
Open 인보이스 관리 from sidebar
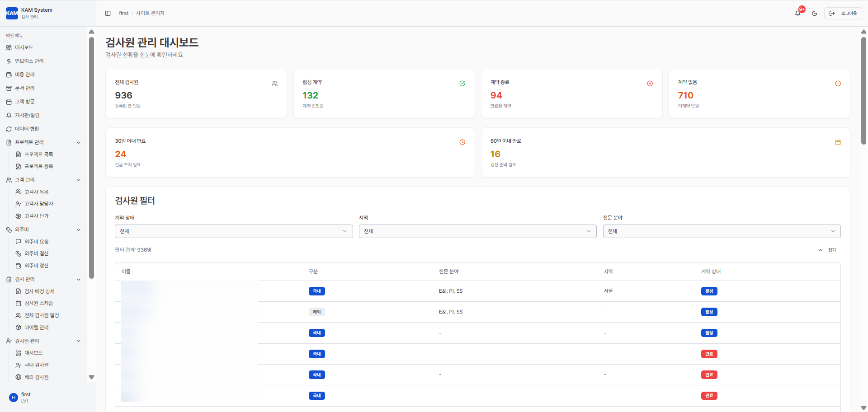(x=29, y=61)
